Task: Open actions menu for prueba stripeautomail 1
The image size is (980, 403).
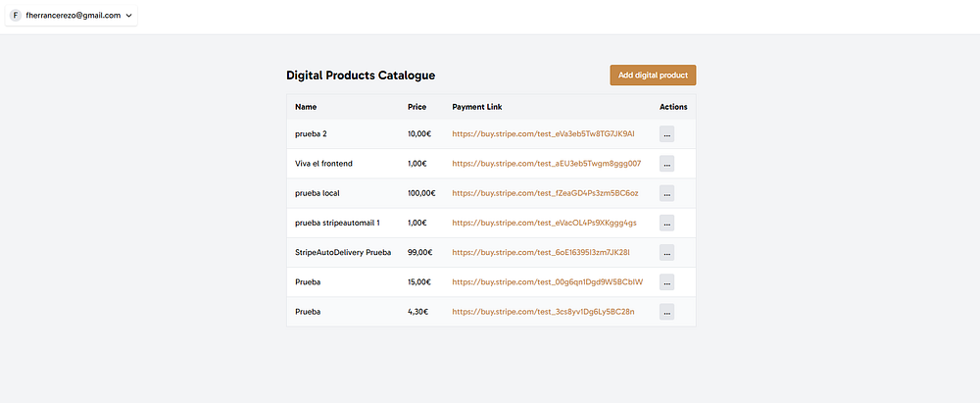Action: [666, 223]
